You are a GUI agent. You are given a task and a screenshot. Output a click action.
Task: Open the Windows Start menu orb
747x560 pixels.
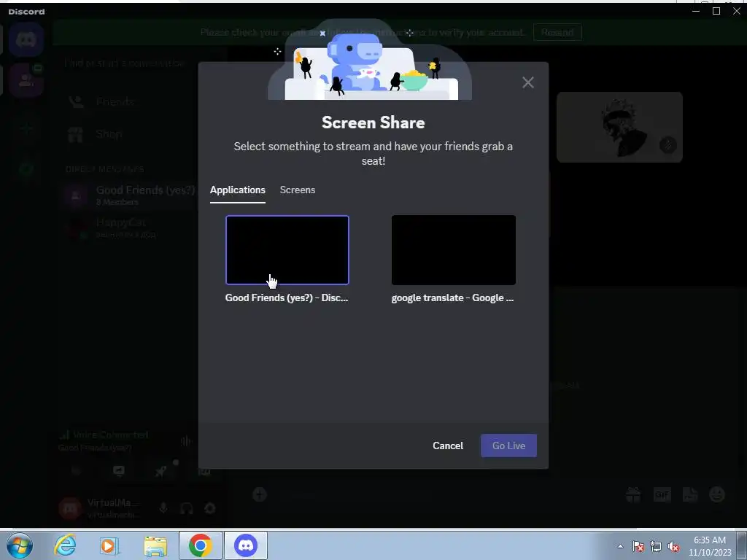click(20, 545)
